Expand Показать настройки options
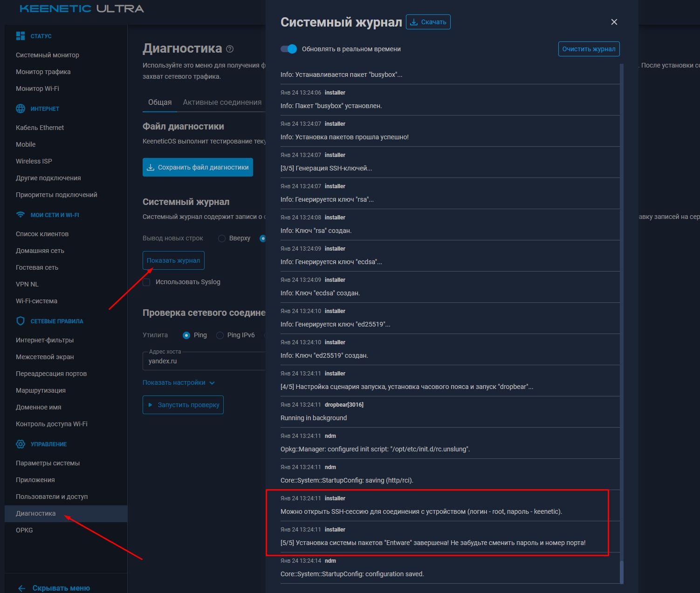Viewport: 700px width, 593px height. [178, 382]
